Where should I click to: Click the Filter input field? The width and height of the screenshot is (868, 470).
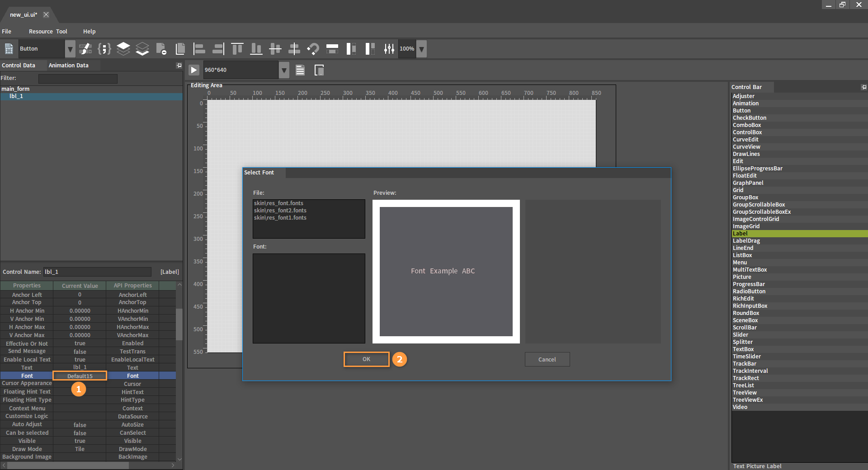coord(78,79)
